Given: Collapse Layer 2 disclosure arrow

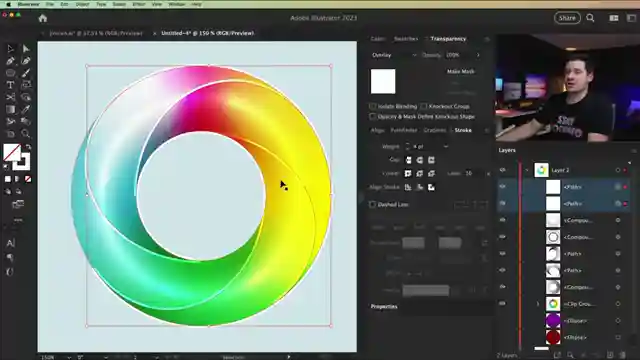Looking at the screenshot, I should 527,170.
